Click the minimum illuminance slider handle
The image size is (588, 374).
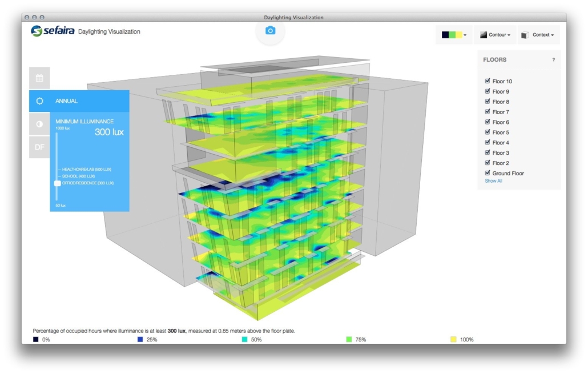[57, 183]
